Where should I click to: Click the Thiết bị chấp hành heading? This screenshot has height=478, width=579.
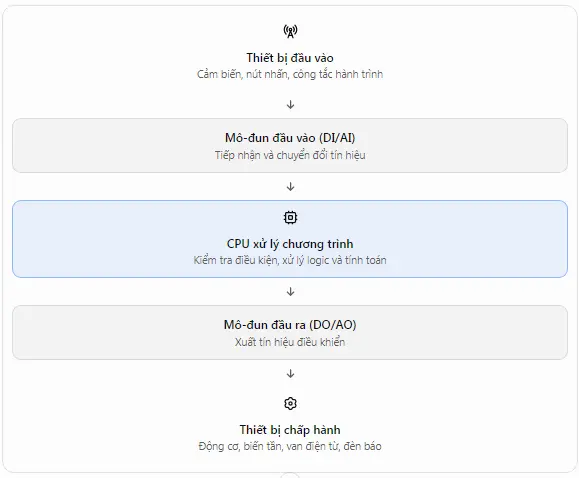click(290, 430)
